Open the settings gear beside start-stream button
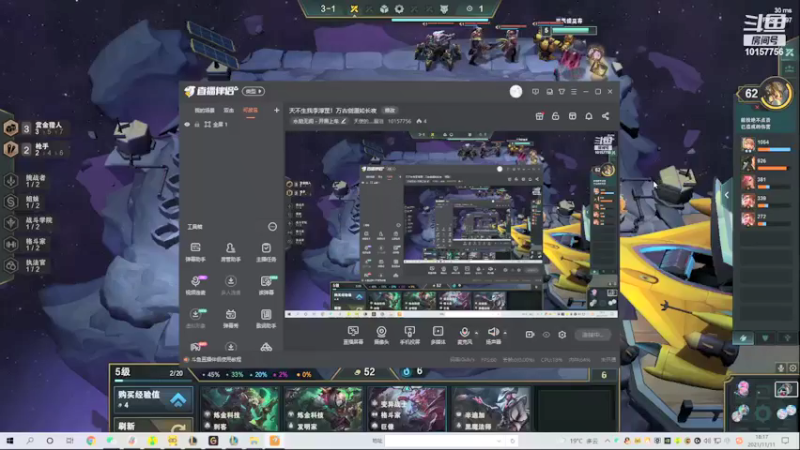The height and width of the screenshot is (450, 800). point(562,335)
